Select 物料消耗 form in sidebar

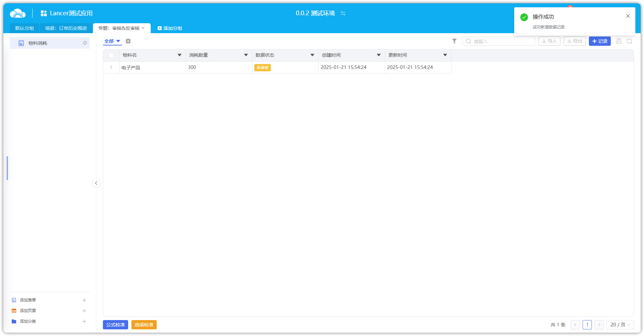click(x=50, y=43)
